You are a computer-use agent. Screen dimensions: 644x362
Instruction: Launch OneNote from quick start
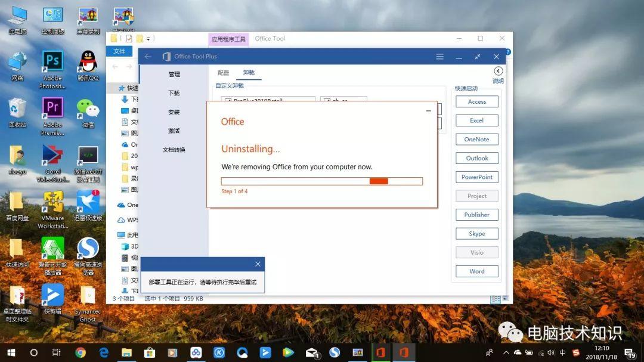(x=477, y=140)
